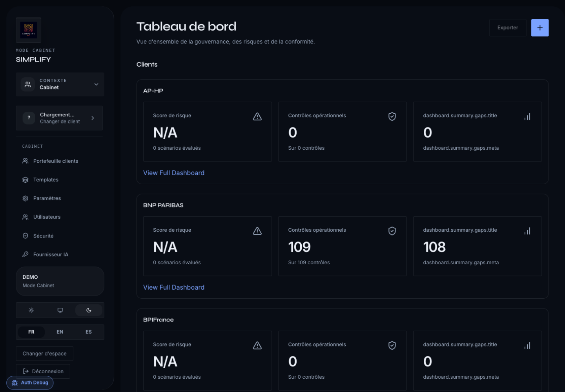Select system theme monitor icon
Image resolution: width=565 pixels, height=392 pixels.
60,310
